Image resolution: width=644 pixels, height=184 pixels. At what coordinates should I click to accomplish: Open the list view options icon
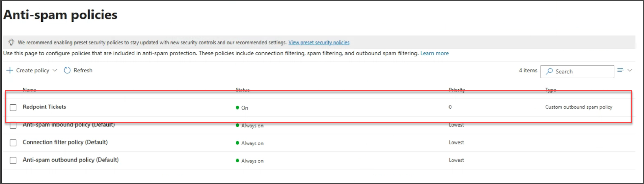point(621,70)
